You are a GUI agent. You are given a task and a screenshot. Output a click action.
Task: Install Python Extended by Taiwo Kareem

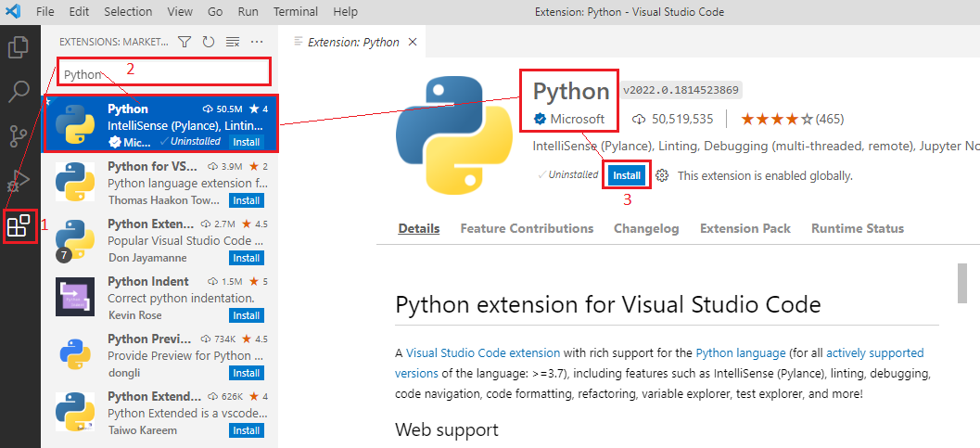coord(247,430)
